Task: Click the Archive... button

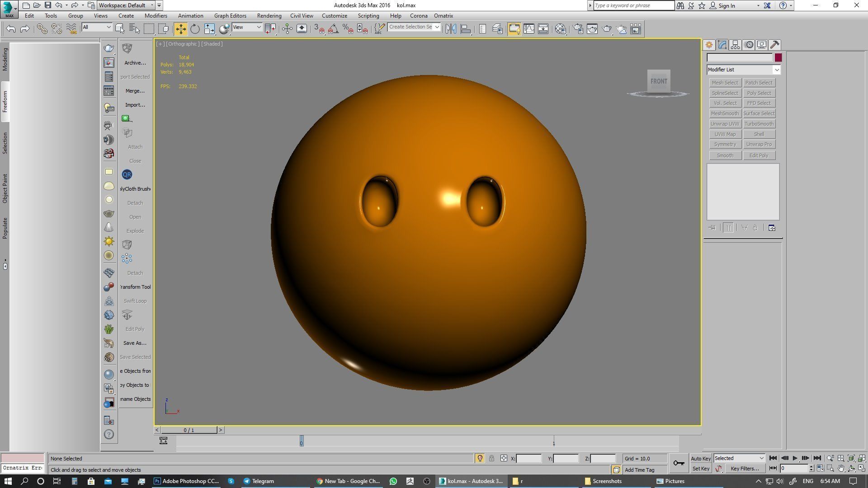Action: [x=135, y=63]
